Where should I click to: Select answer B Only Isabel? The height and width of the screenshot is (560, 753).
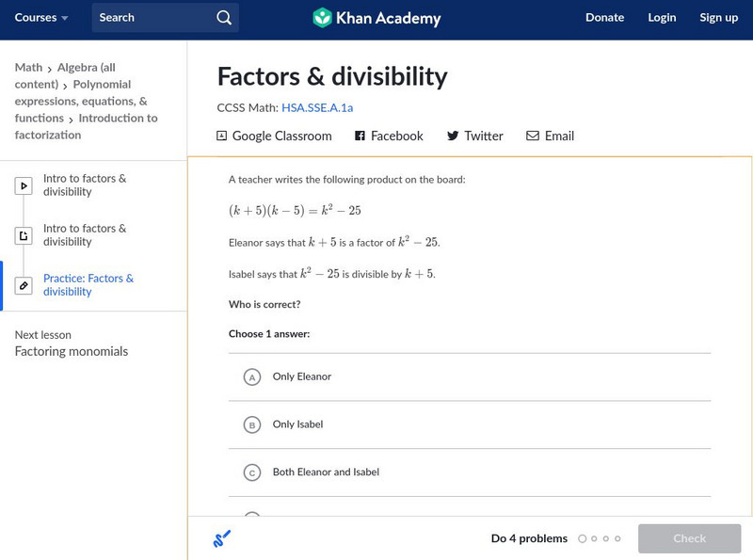(x=251, y=425)
